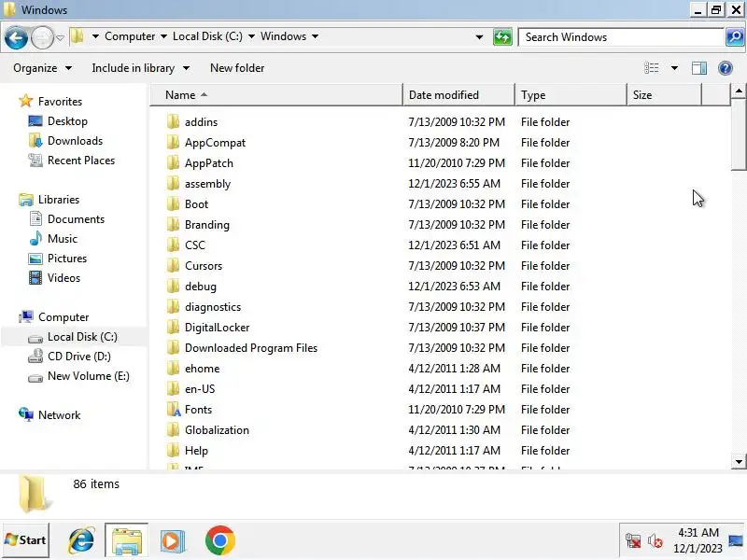Select the debug folder icon
This screenshot has width=747, height=560.
(x=174, y=286)
